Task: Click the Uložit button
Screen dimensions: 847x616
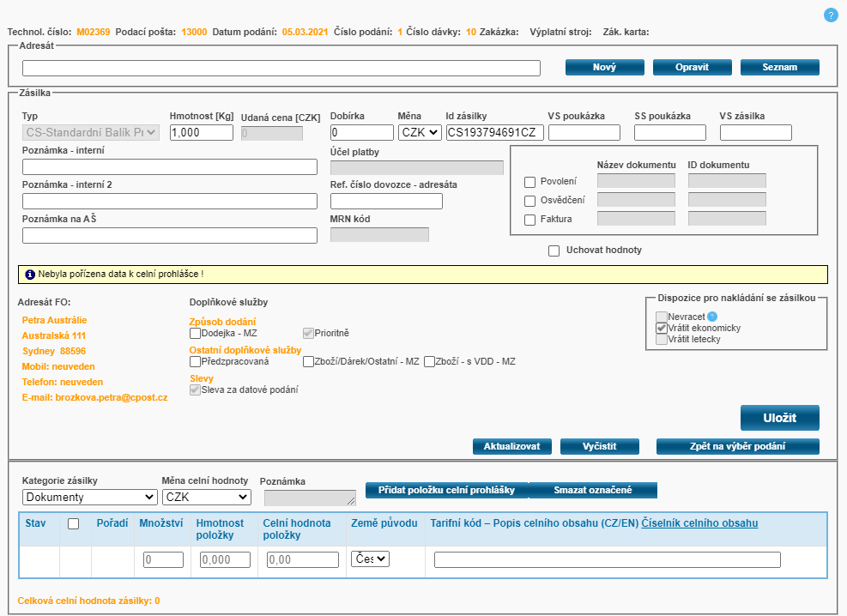Action: [x=779, y=417]
